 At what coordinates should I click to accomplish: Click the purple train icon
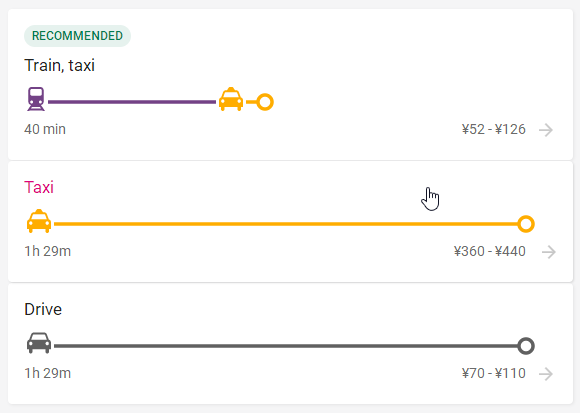[x=36, y=99]
